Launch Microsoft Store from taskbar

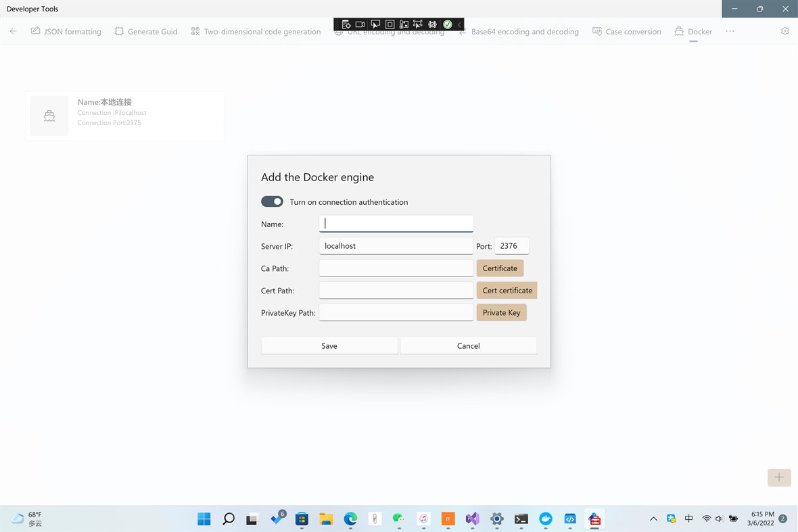302,518
